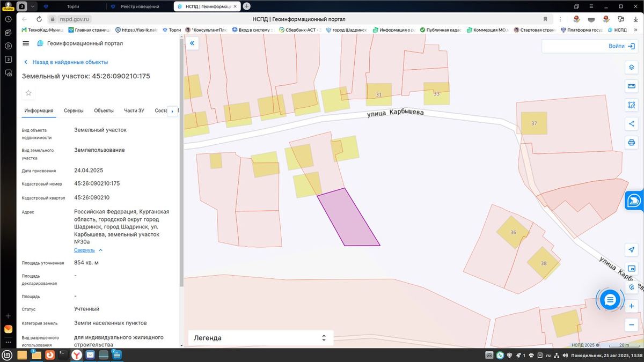
Task: Select the ruler measurement tool
Action: [631, 86]
